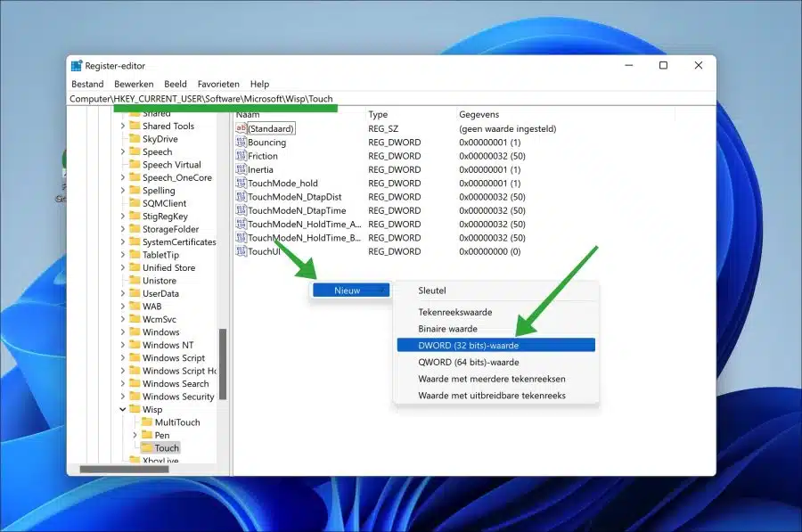Click the Shared Tools folder icon
The width and height of the screenshot is (802, 532).
click(135, 126)
